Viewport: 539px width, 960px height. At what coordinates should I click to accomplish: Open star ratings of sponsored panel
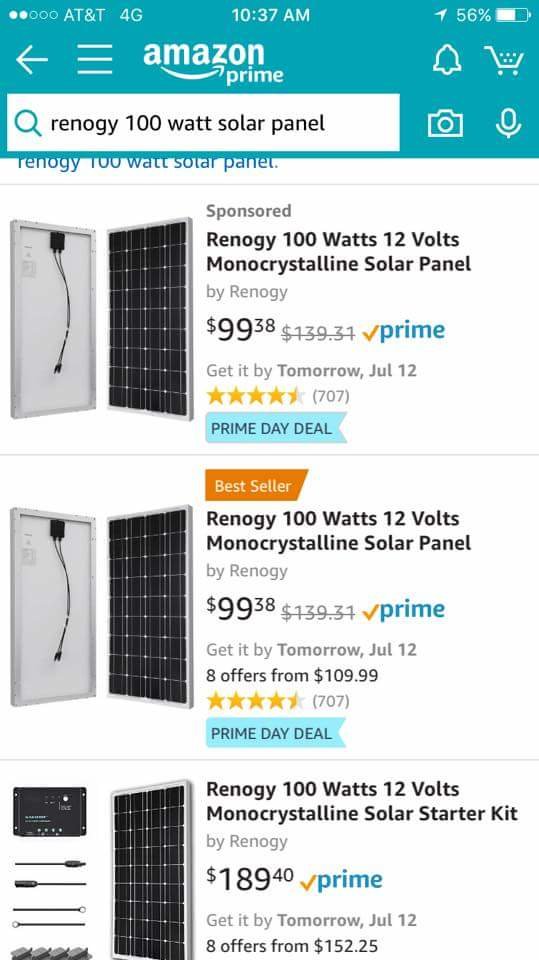(278, 396)
